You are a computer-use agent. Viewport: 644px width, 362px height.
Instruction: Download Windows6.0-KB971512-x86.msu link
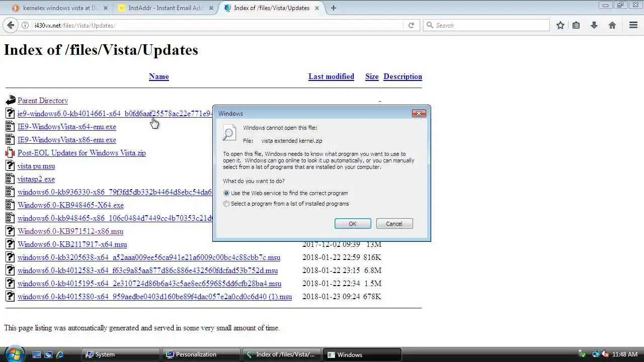(70, 231)
